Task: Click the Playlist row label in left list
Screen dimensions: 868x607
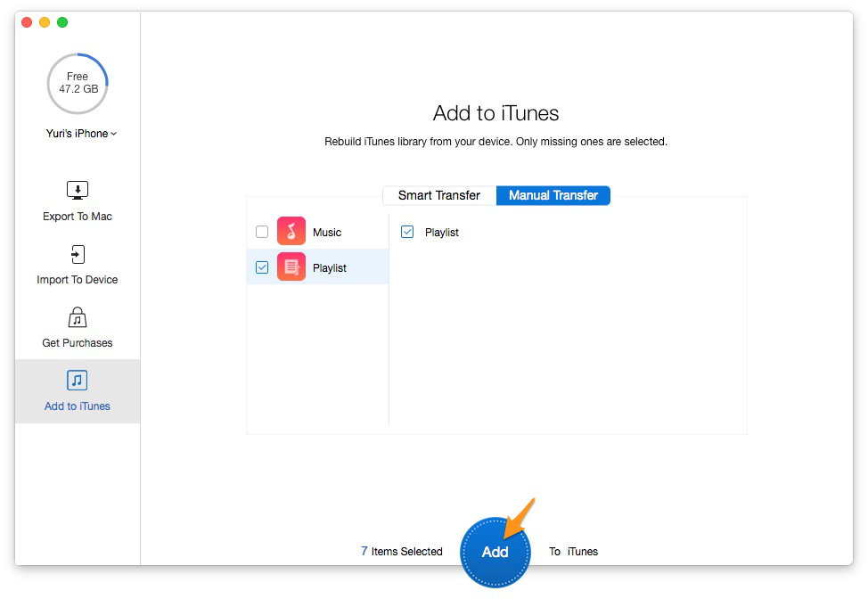Action: click(x=330, y=268)
